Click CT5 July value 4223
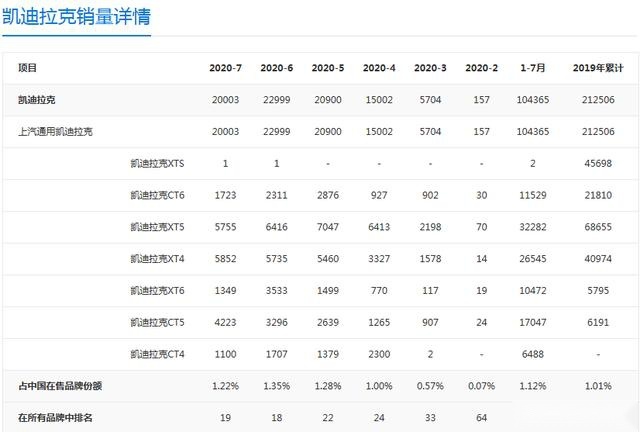The width and height of the screenshot is (640, 432). click(225, 322)
